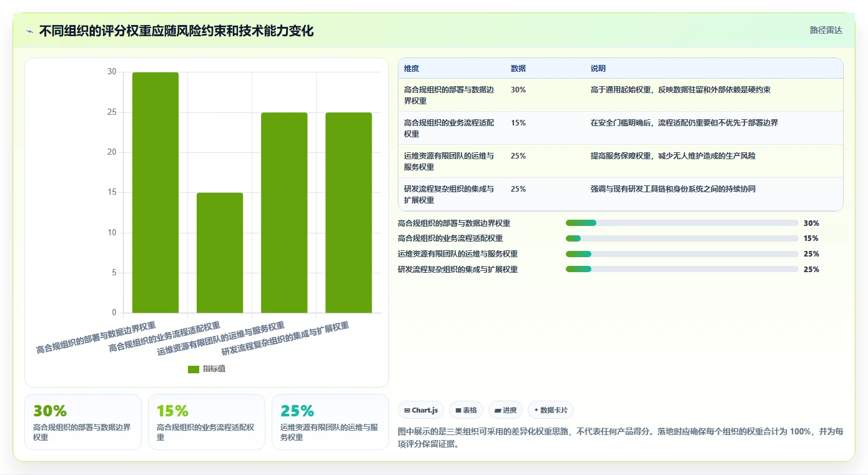868x475 pixels.
Task: Click the chart bar for 集成与扩展权重
Action: point(348,213)
